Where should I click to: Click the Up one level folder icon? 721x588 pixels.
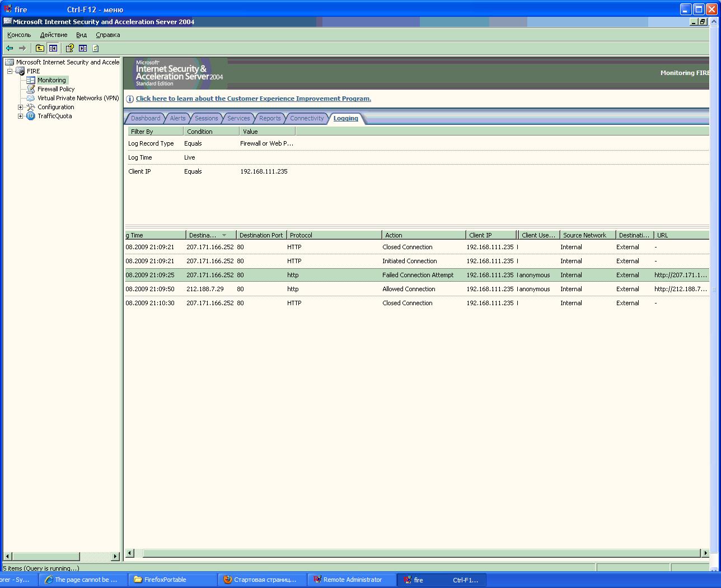[x=40, y=48]
